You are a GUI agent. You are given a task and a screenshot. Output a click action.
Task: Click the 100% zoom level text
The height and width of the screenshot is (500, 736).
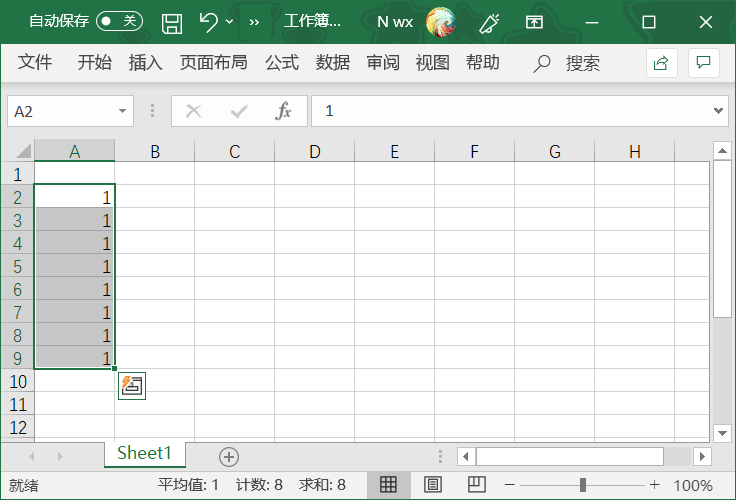click(x=693, y=485)
